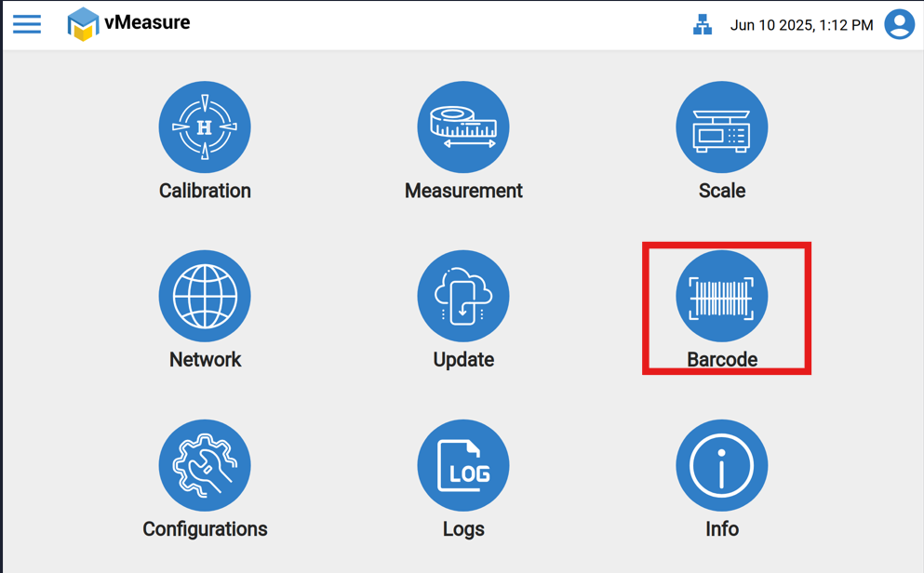Screen dimensions: 924x573
Task: Click the "Logs" text label
Action: coord(463,529)
